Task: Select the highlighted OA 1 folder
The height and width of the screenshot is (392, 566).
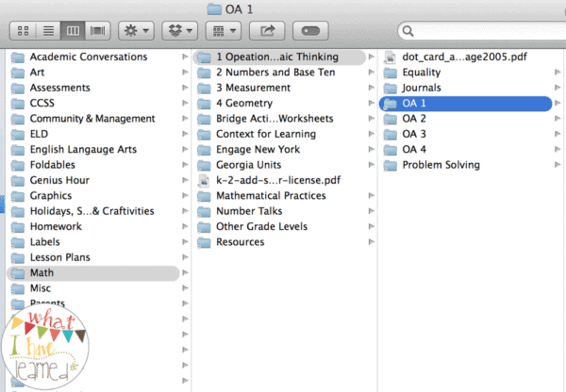Action: (466, 104)
